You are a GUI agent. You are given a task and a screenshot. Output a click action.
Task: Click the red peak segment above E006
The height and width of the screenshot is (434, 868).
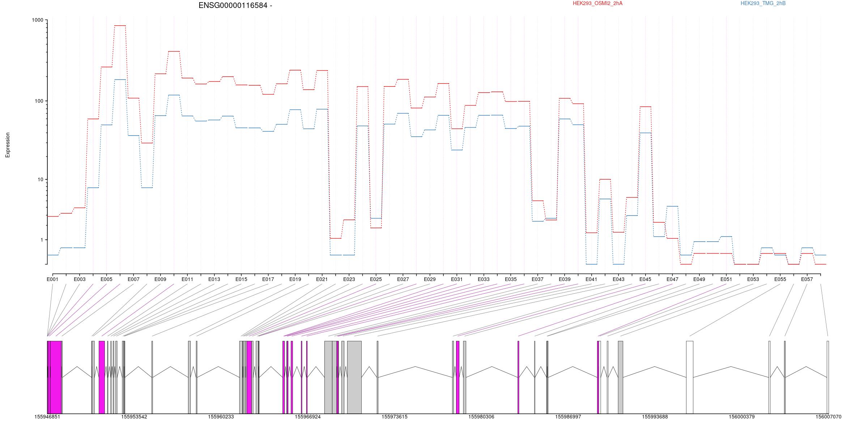point(120,26)
